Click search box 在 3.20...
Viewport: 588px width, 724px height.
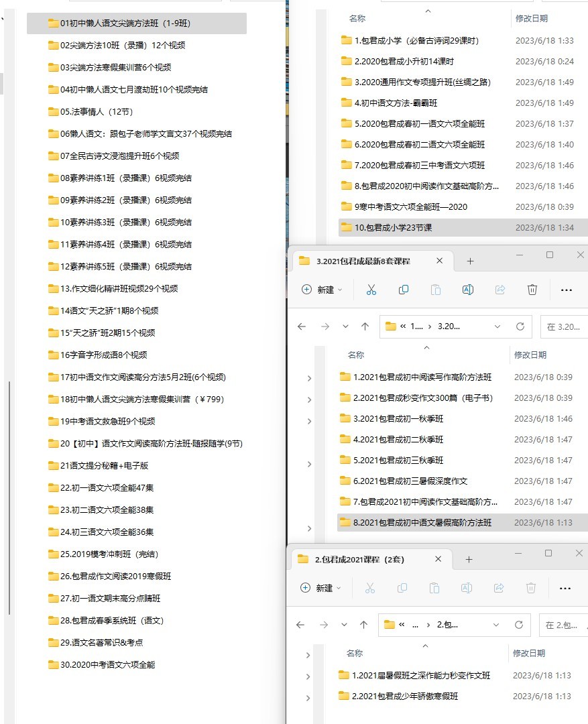(564, 326)
